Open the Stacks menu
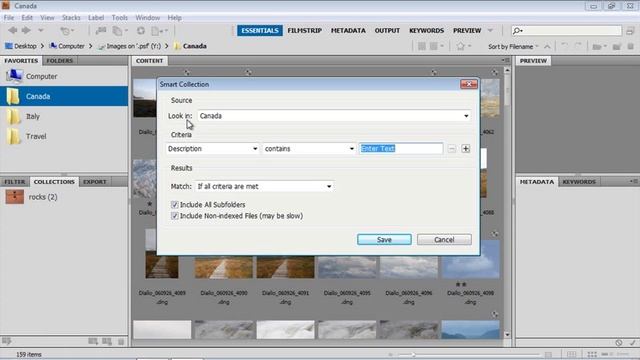This screenshot has width=640, height=360. point(71,18)
